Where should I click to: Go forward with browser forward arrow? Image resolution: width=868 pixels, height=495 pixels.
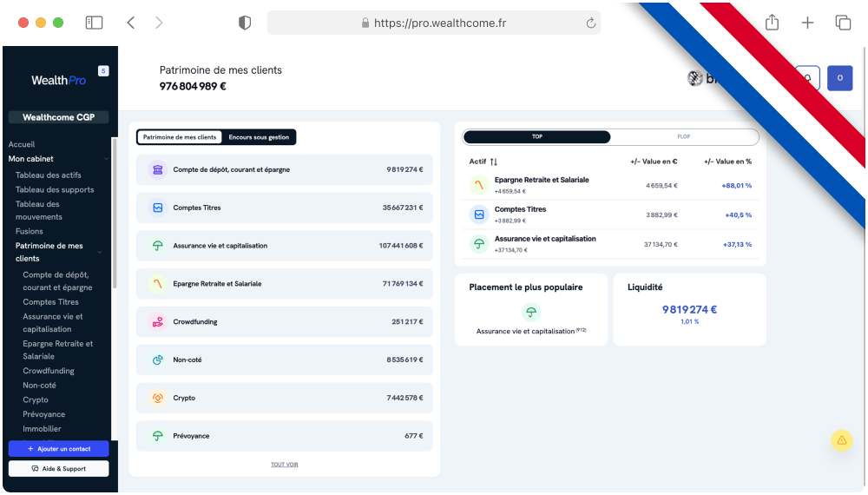159,23
